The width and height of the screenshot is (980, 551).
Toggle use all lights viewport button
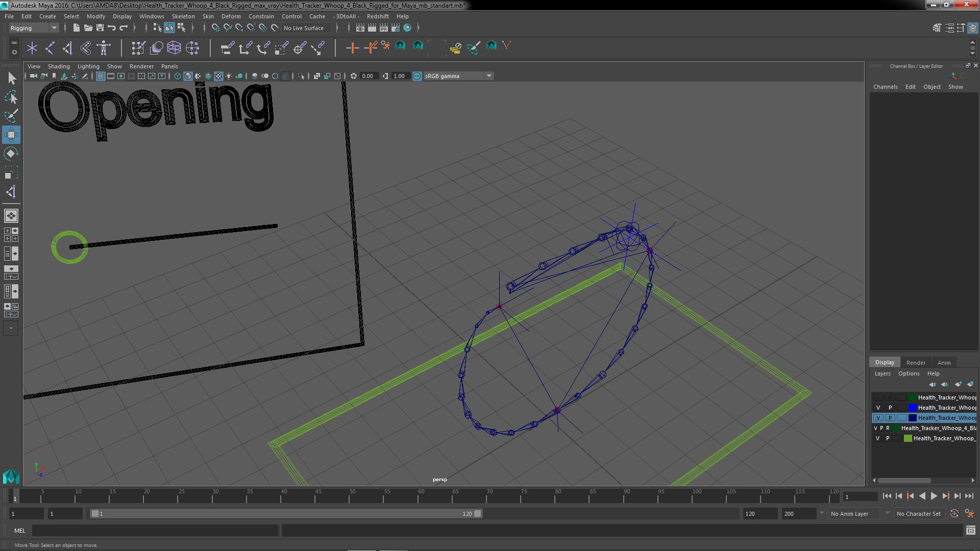[229, 76]
